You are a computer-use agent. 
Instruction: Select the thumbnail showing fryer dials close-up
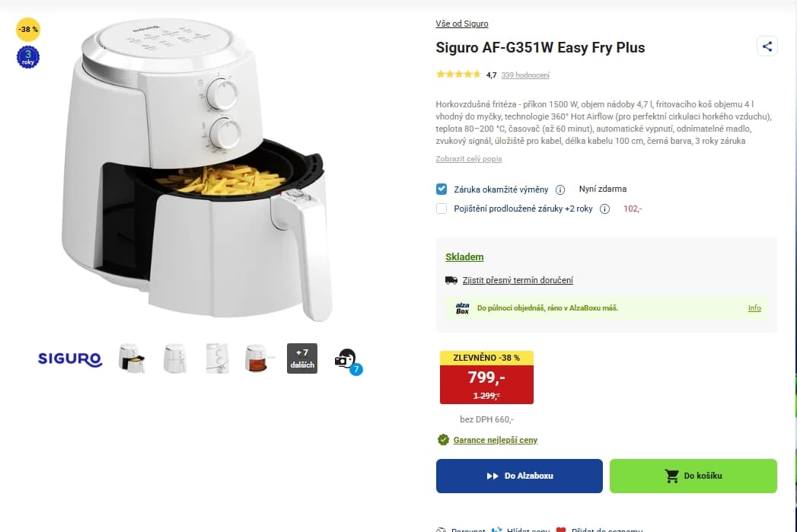pyautogui.click(x=217, y=358)
